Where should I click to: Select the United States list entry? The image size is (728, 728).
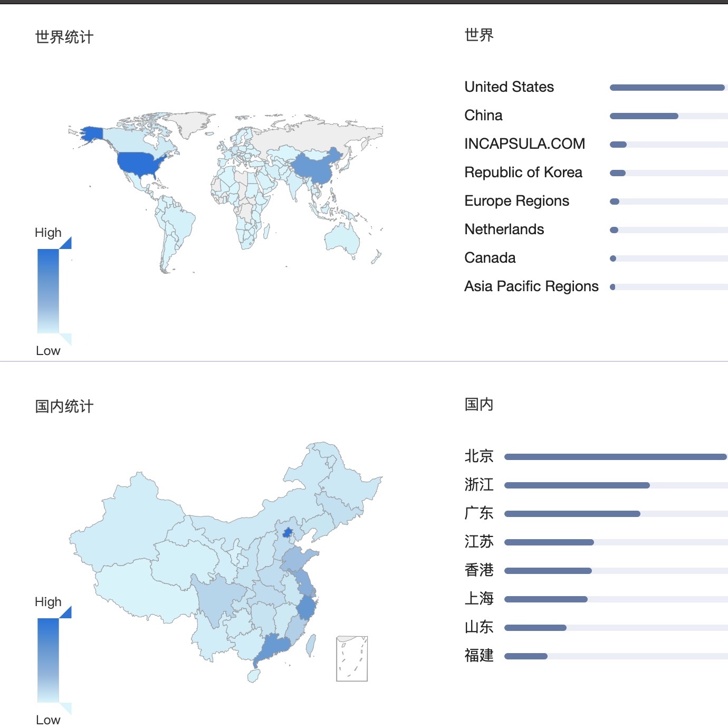pos(509,87)
